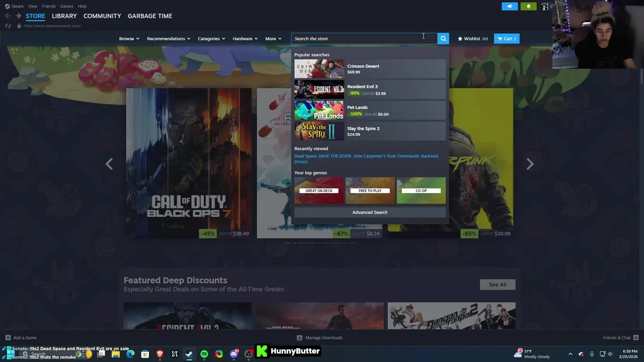Viewport: 644px width, 362px height.
Task: Click the Steam taskbar icon
Action: click(189, 354)
